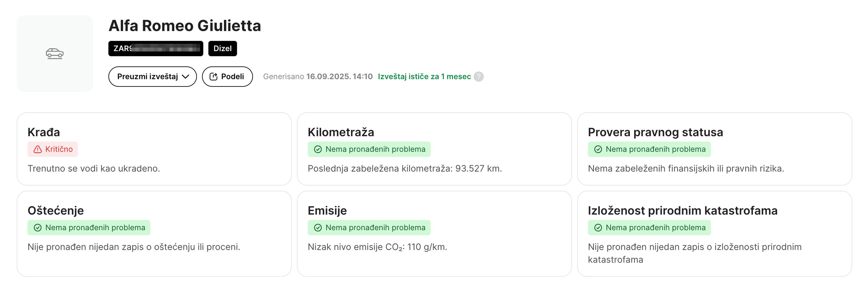Click the Emisije green checkmark icon
This screenshot has height=290, width=868.
[x=318, y=228]
